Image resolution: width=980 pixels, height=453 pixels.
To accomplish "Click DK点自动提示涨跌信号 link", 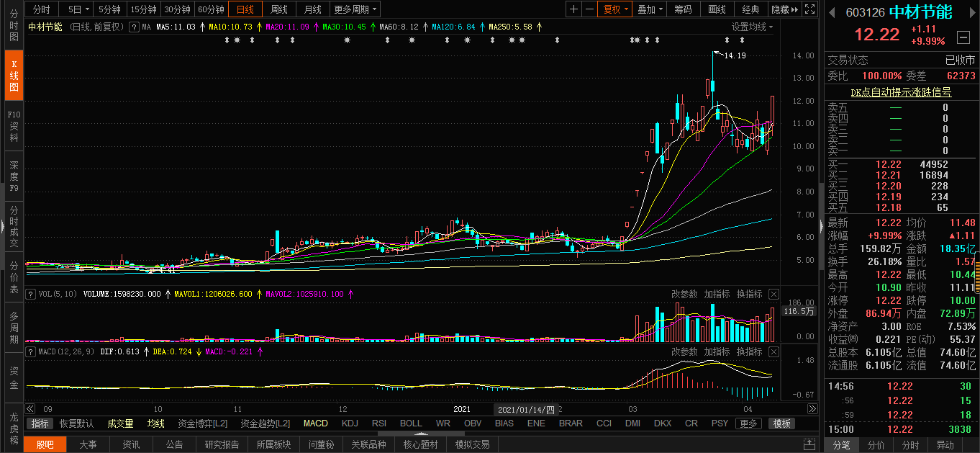I will pyautogui.click(x=901, y=92).
